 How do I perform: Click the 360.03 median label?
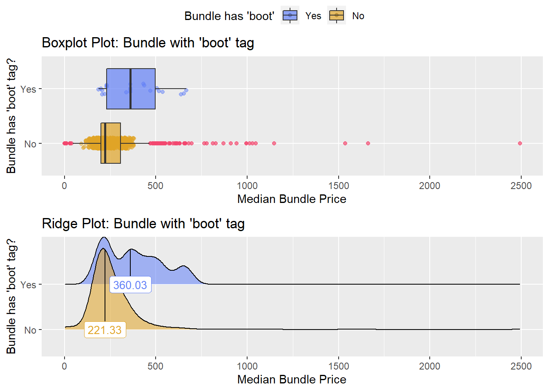[x=130, y=285]
